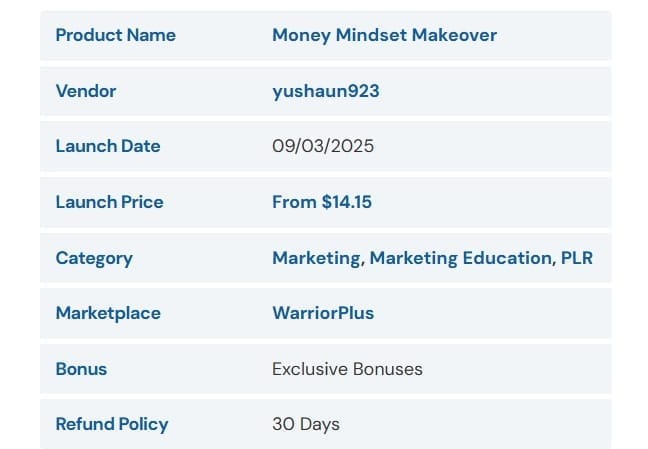648x449 pixels.
Task: Open the Marketing Education category link
Action: tap(460, 258)
